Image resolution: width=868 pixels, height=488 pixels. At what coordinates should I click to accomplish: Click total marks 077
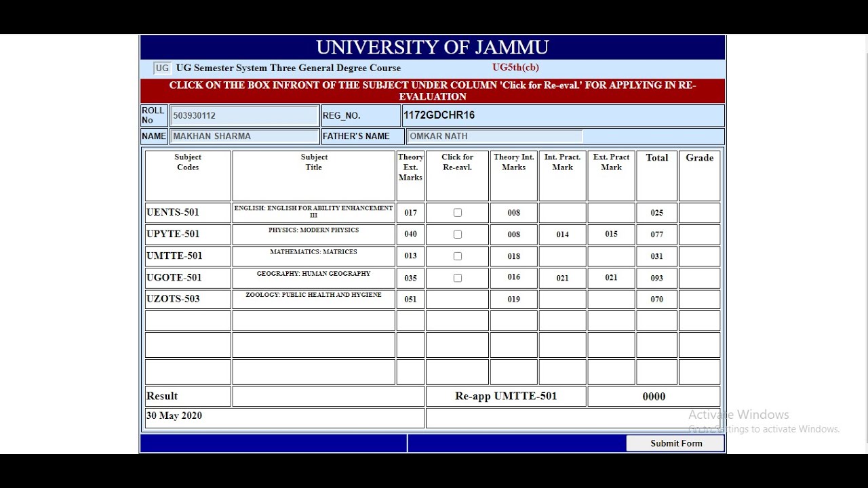click(x=656, y=235)
